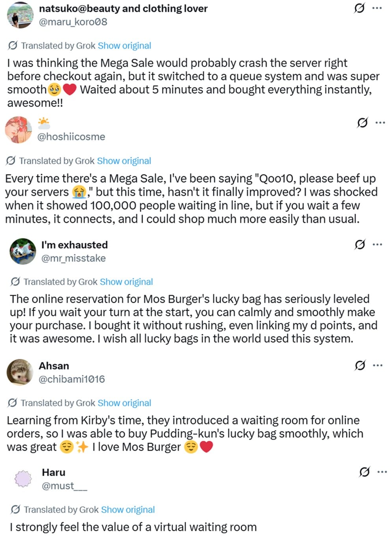Image resolution: width=392 pixels, height=543 pixels.
Task: Open natsuko's profile picture
Action: [20, 15]
